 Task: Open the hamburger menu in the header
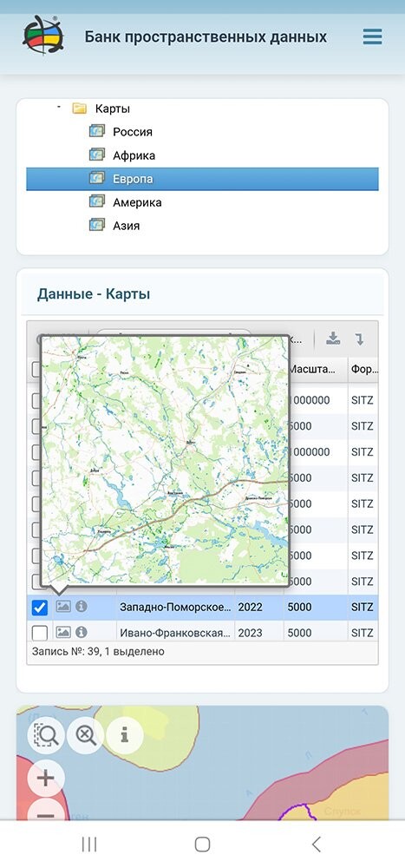point(372,37)
